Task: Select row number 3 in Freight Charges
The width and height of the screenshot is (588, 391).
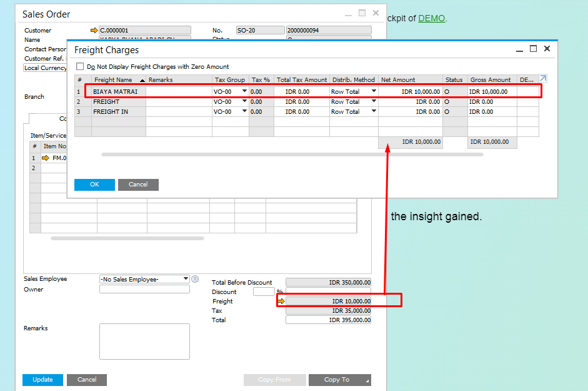Action: click(83, 112)
